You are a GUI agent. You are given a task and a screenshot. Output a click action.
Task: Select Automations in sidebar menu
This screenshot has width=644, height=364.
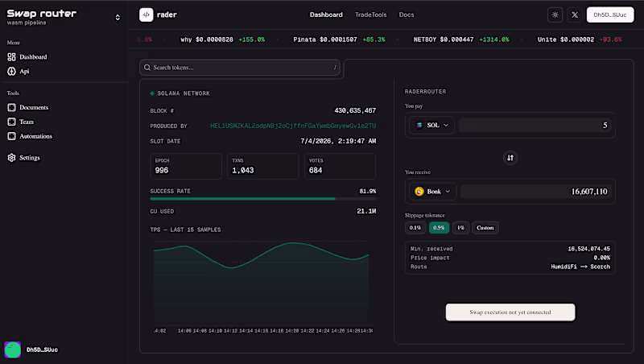(x=35, y=136)
